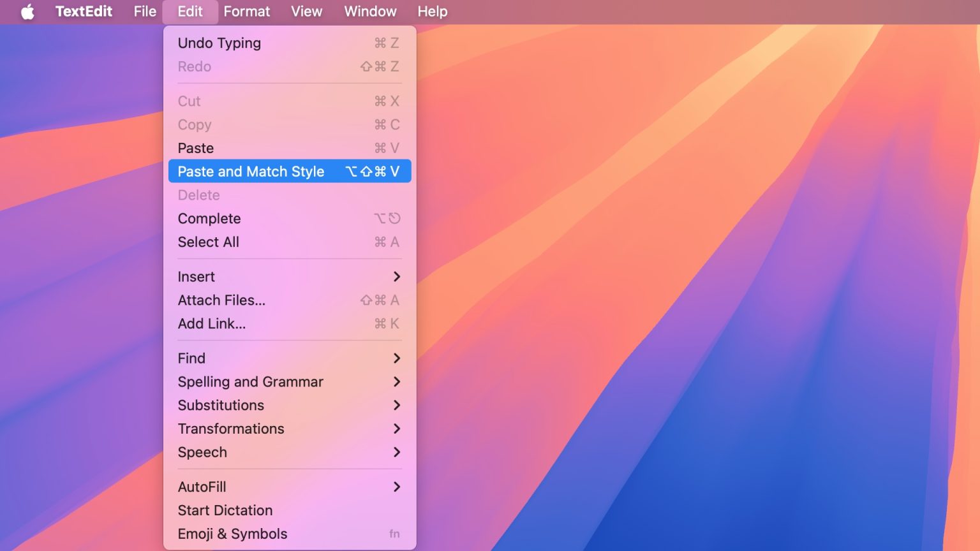Open the Apple menu
This screenshot has height=551, width=980.
[27, 11]
